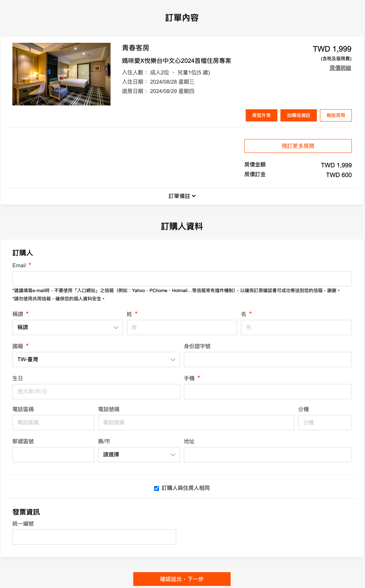Viewport: 365px width, 588px height.
Task: Click the 身份證字號 ID number field
Action: pos(267,360)
